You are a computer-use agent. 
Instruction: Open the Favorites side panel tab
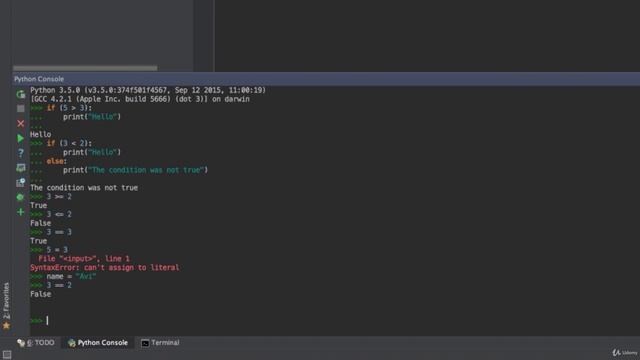tap(6, 305)
